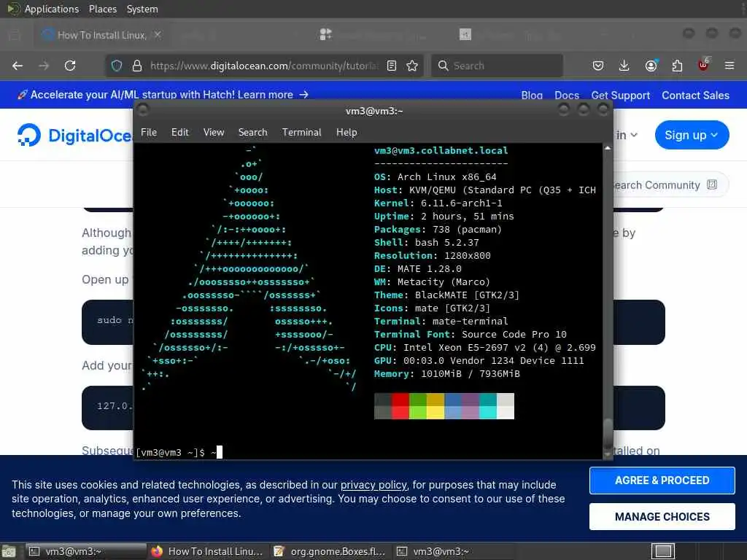The height and width of the screenshot is (560, 747).
Task: Click the Firefox URL address bar
Action: click(264, 66)
